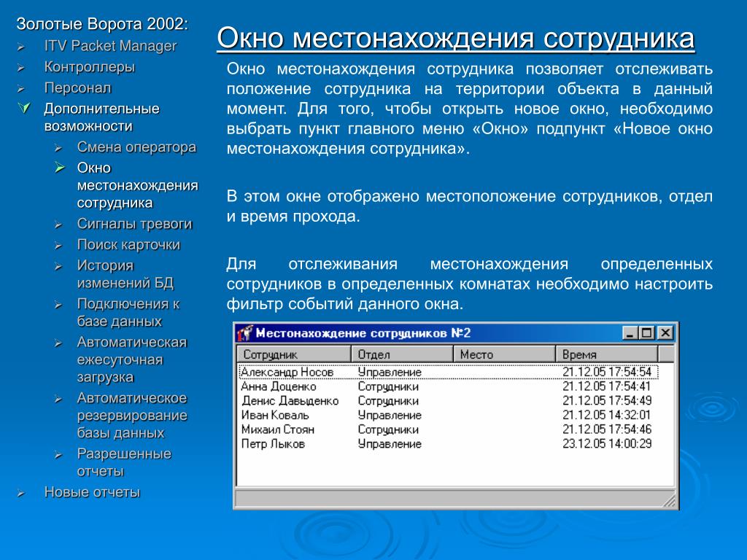Click time 21.12.05 17:54:54

[x=607, y=372]
